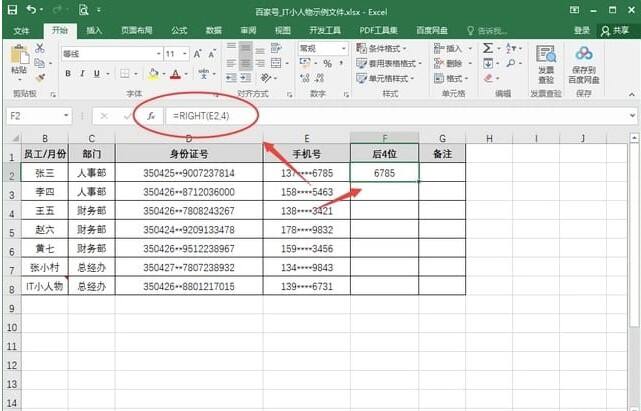Open the Name Box F2 dropdown arrow

pos(66,116)
